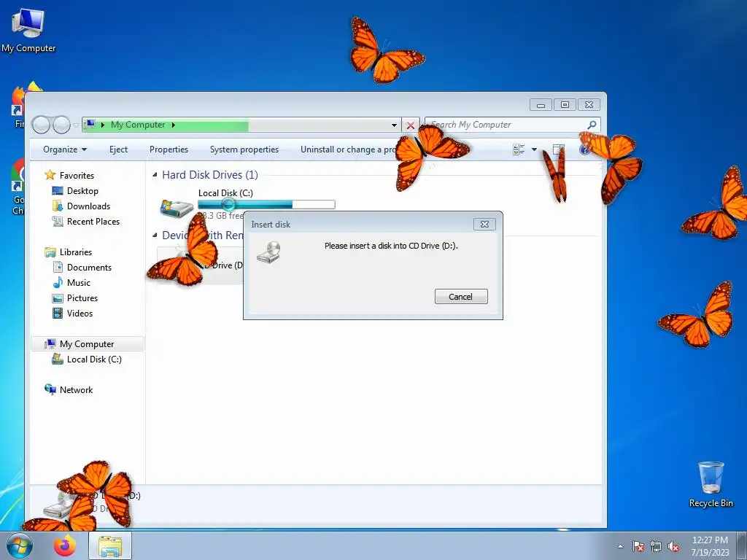The width and height of the screenshot is (747, 560).
Task: Open the address bar history dropdown
Action: pyautogui.click(x=394, y=125)
